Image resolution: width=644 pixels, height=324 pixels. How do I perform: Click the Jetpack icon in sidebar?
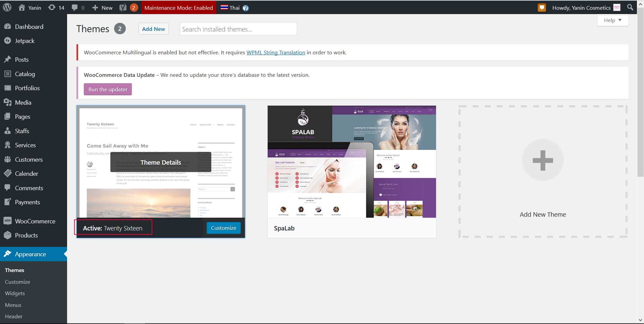pyautogui.click(x=7, y=41)
